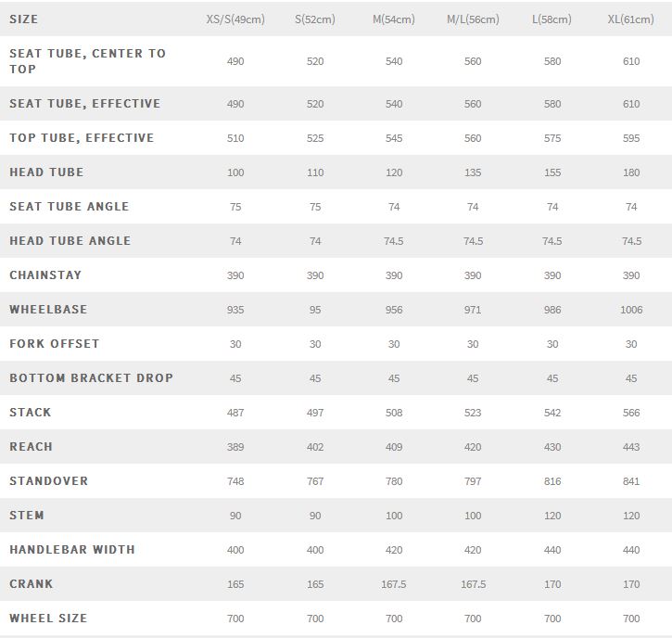Click the M(54cm) column header
Screen dimensions: 672x638
point(394,19)
